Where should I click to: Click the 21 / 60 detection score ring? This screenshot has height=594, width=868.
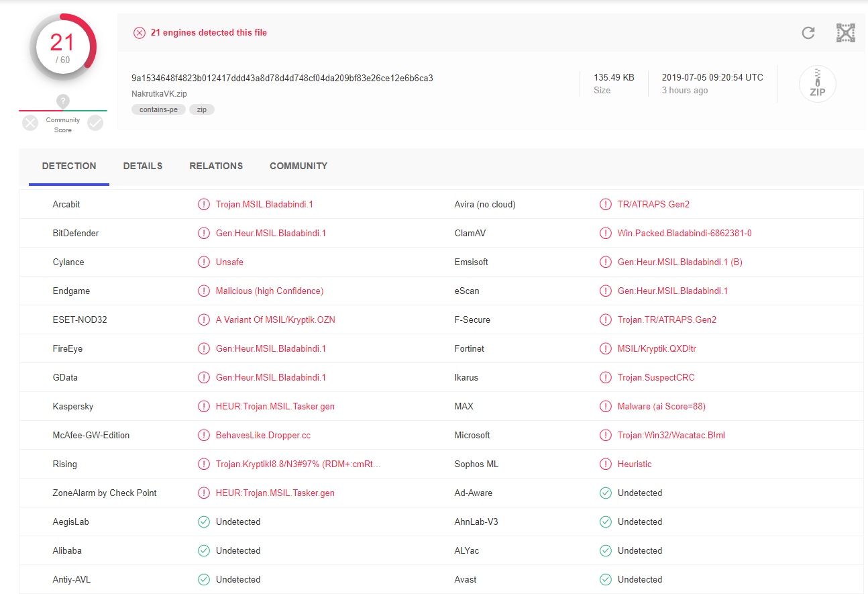62,47
